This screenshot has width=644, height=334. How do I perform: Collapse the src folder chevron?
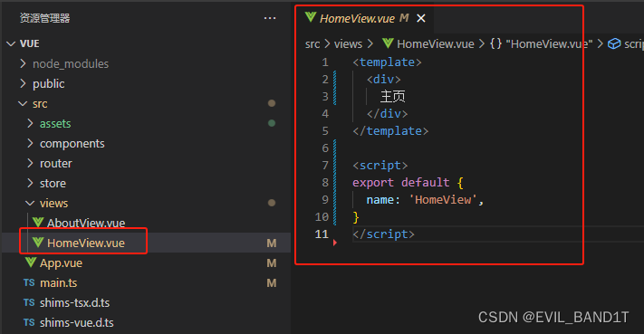point(23,104)
